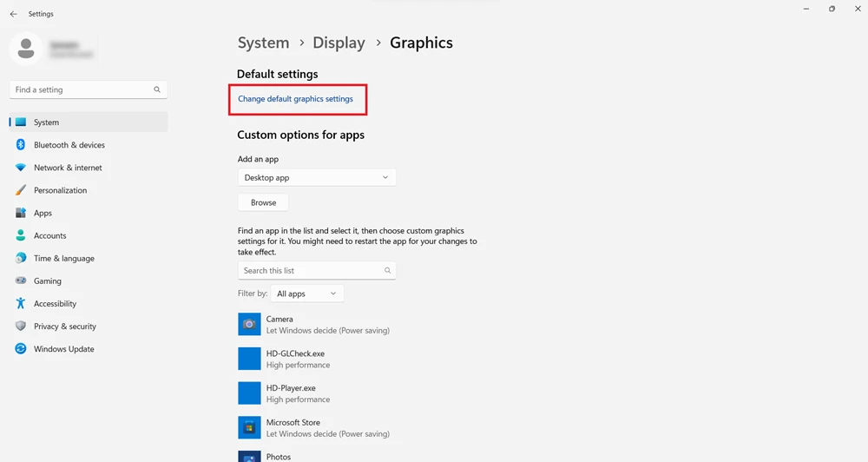Viewport: 868px width, 462px height.
Task: Click the Bluetooth & devices icon
Action: tap(21, 144)
